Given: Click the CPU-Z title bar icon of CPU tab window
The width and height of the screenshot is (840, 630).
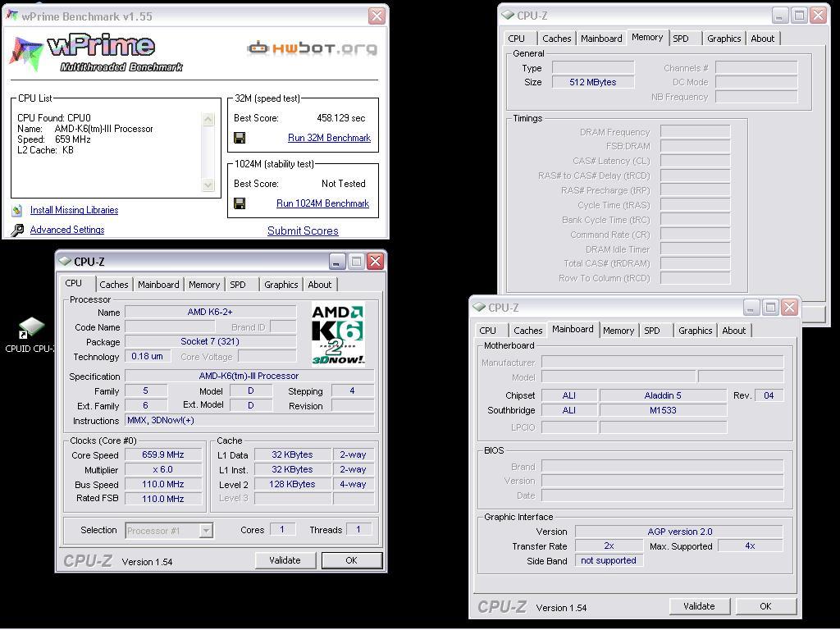Looking at the screenshot, I should (65, 262).
